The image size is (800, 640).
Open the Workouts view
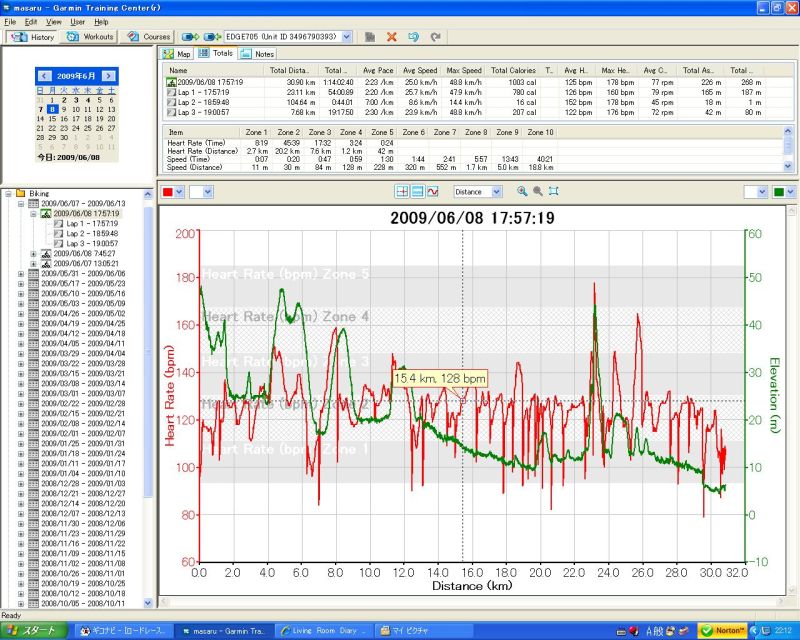(89, 37)
